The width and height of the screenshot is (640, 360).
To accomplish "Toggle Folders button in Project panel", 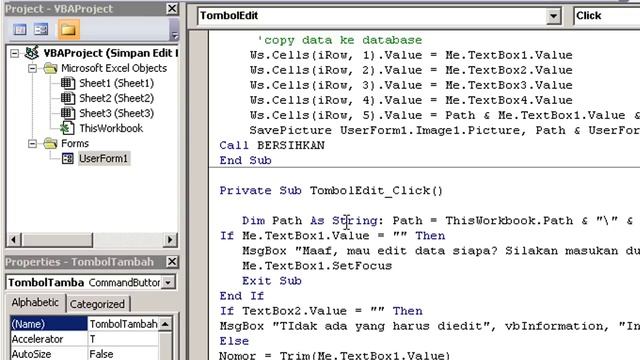I will 68,29.
